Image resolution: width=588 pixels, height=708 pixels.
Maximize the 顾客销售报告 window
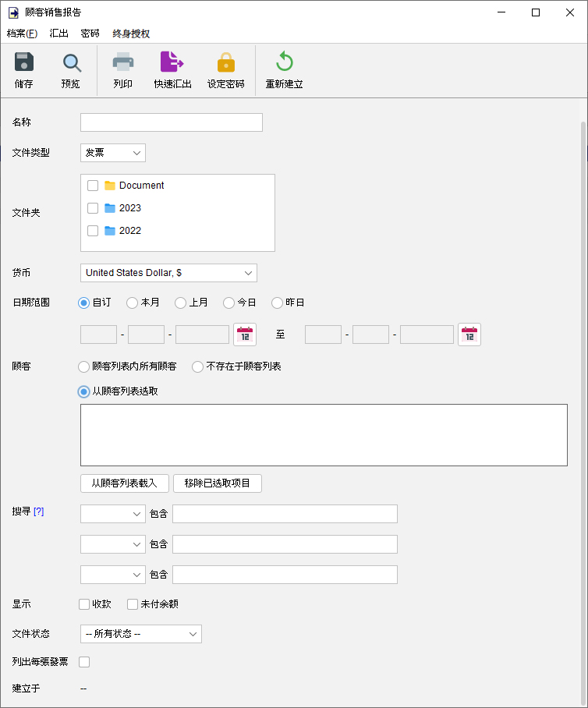536,12
